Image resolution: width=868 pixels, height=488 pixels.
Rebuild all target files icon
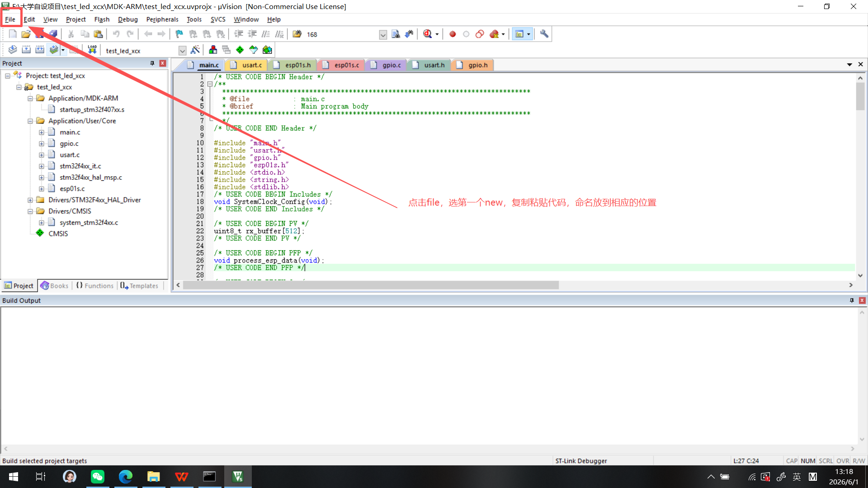40,50
